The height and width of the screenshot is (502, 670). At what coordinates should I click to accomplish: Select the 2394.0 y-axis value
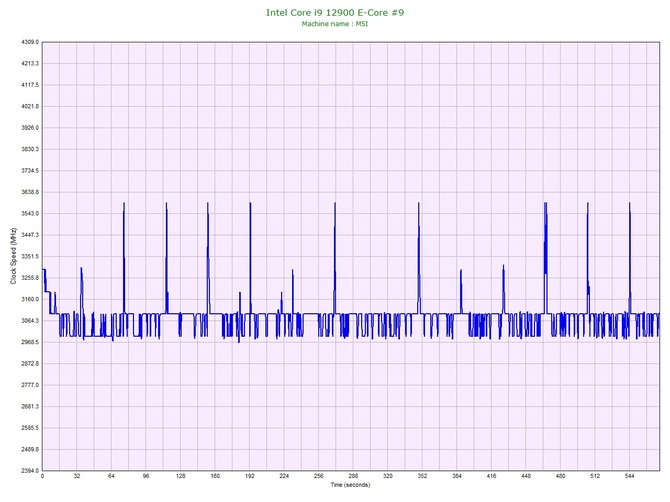pyautogui.click(x=30, y=471)
